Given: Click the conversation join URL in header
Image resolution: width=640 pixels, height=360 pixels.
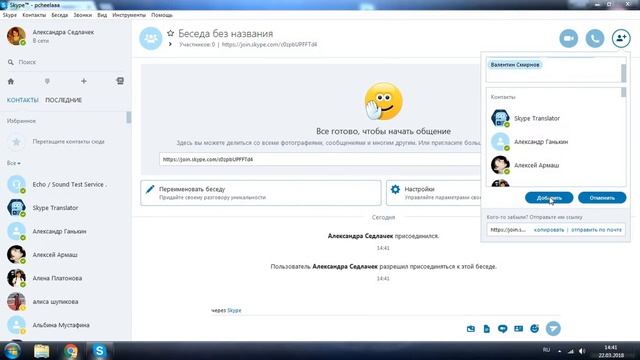Looking at the screenshot, I should (x=269, y=44).
